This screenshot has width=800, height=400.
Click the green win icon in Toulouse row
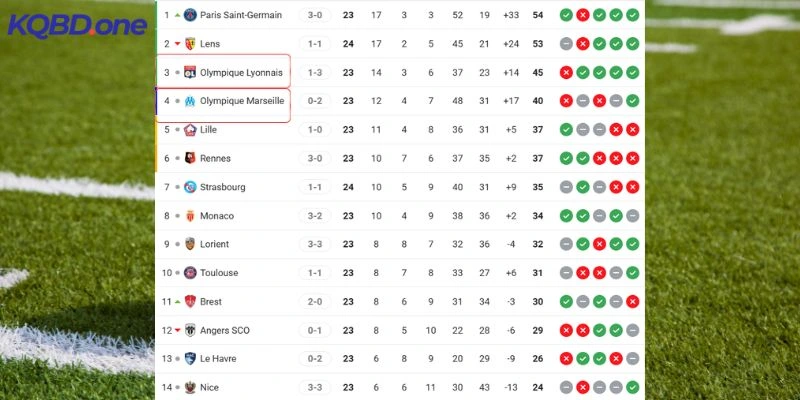click(632, 273)
